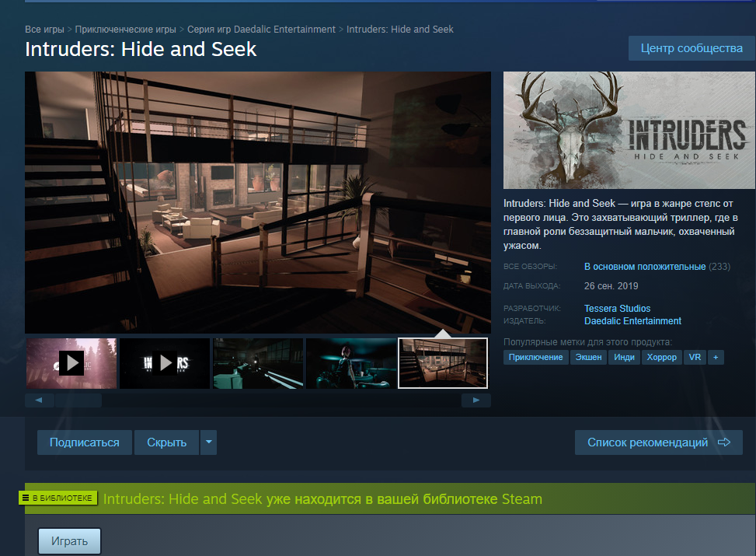Select the 'Экшен' tag

[588, 357]
